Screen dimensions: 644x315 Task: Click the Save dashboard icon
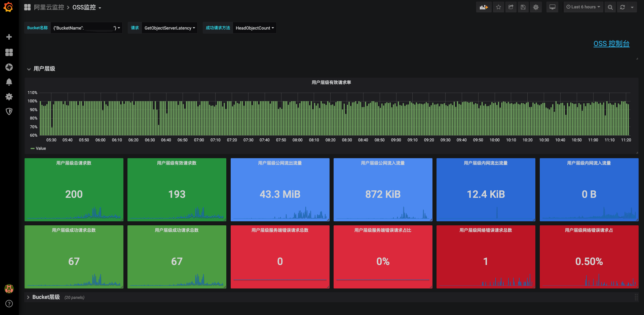tap(523, 7)
